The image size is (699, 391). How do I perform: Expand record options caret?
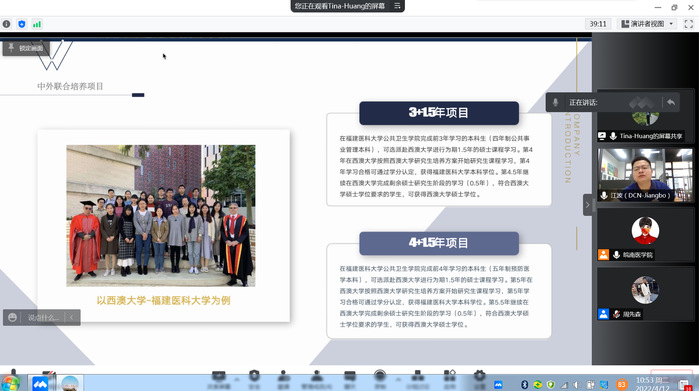(x=398, y=379)
